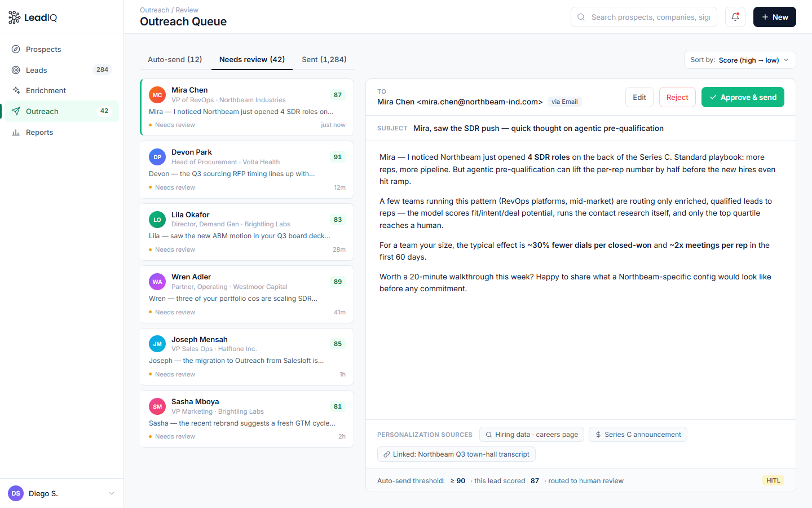Screen dimensions: 812x508
Task: Click 'just now' timestamp on Mira Chen card
Action: [x=333, y=125]
